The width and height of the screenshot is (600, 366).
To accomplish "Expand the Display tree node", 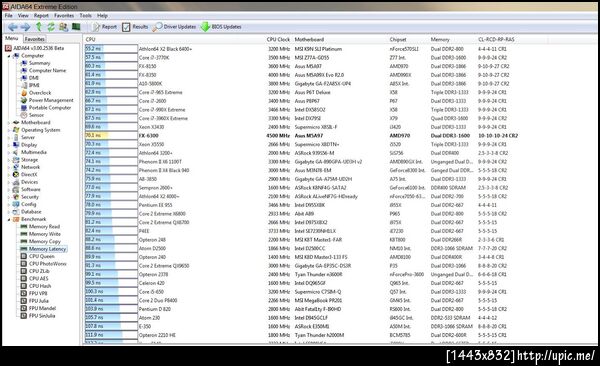I will click(9, 145).
